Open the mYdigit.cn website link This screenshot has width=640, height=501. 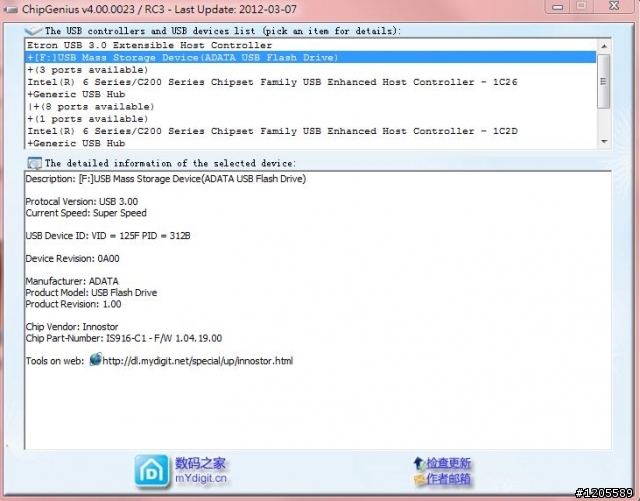(x=201, y=478)
